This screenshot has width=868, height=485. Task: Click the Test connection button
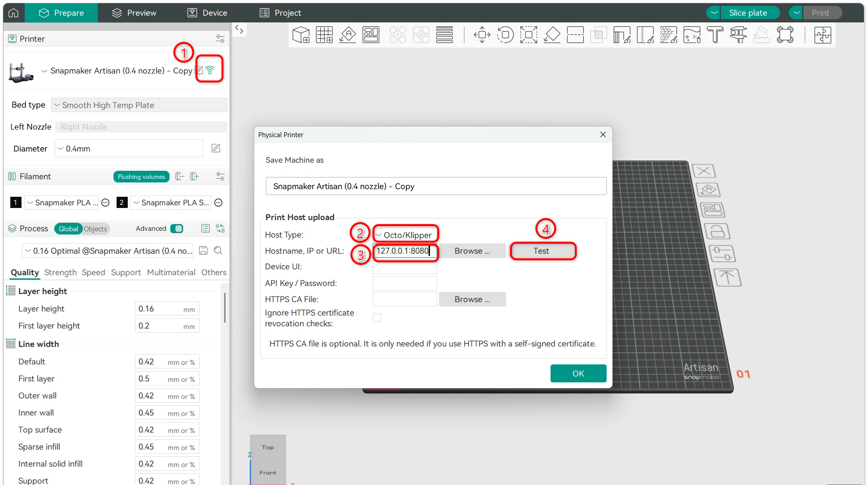(541, 251)
